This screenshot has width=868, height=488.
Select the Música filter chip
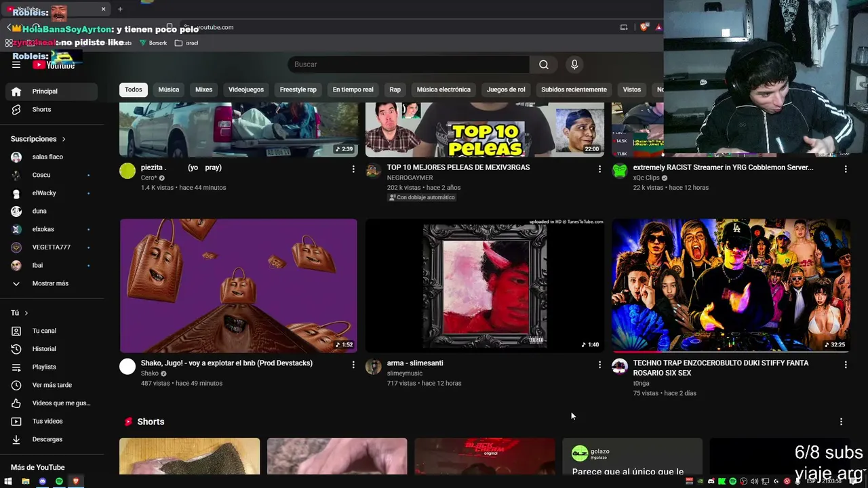click(169, 89)
